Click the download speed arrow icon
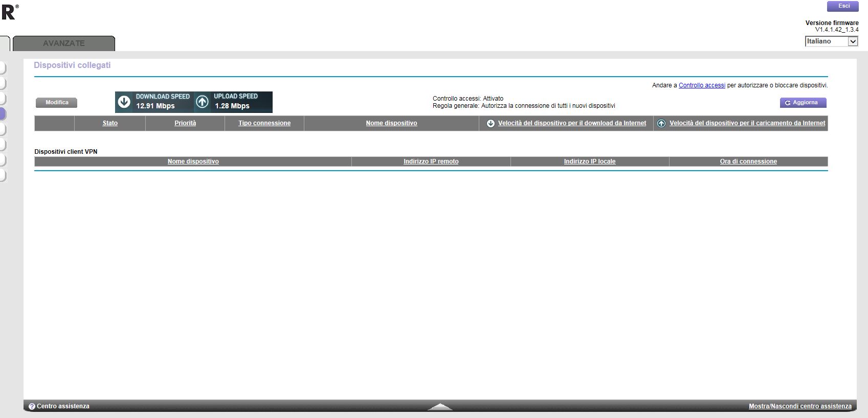 (124, 102)
